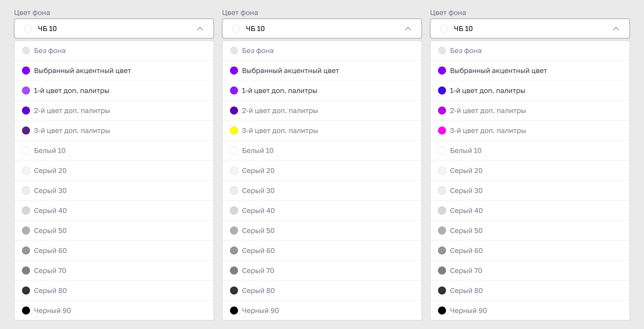
Task: Pick Серый 30 in the right list
Action: pyautogui.click(x=530, y=190)
